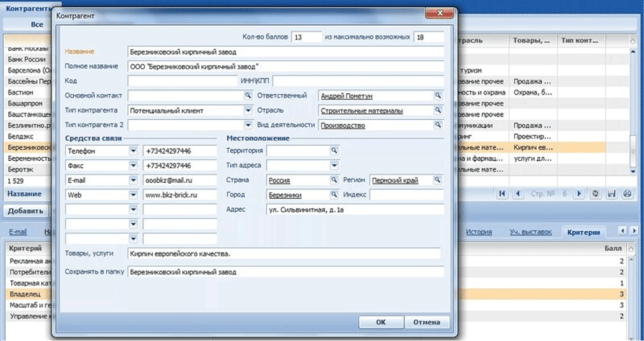Viewport: 644px width, 341px height.
Task: Click into the Адрес input field
Action: (354, 209)
